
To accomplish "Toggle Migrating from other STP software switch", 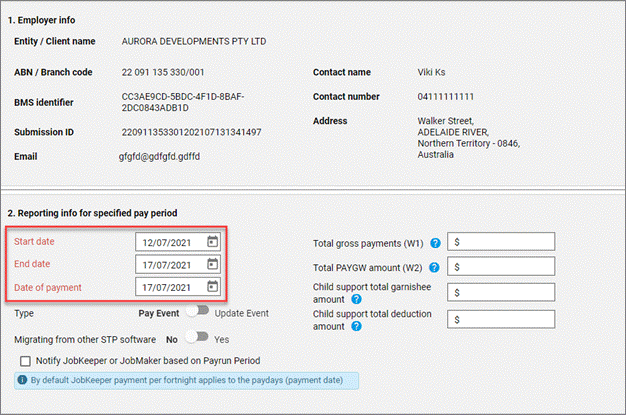I will click(x=200, y=339).
